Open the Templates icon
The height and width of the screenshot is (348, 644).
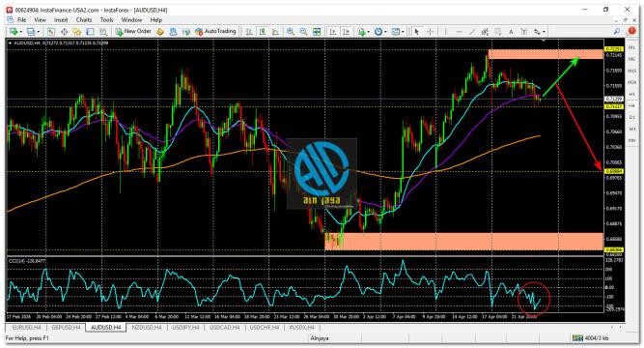tap(395, 32)
